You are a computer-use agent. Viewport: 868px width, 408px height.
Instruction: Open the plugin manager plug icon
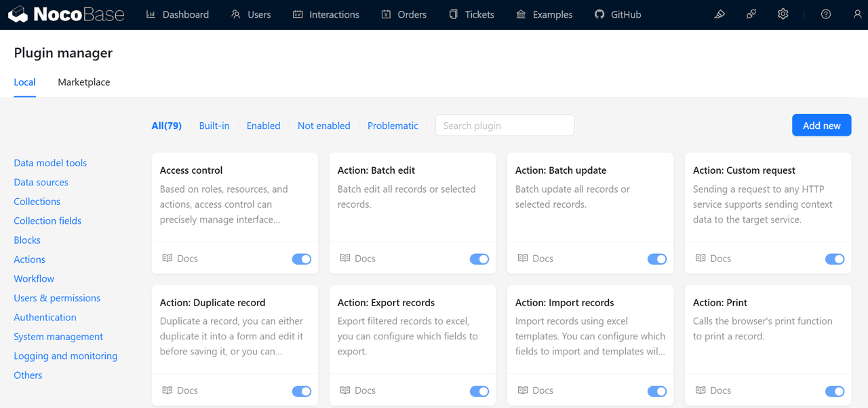pyautogui.click(x=751, y=14)
